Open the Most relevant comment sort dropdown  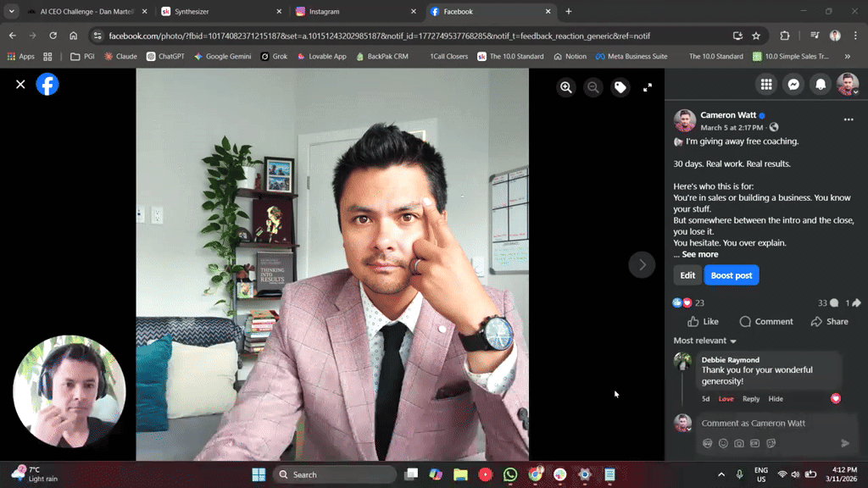(x=704, y=341)
